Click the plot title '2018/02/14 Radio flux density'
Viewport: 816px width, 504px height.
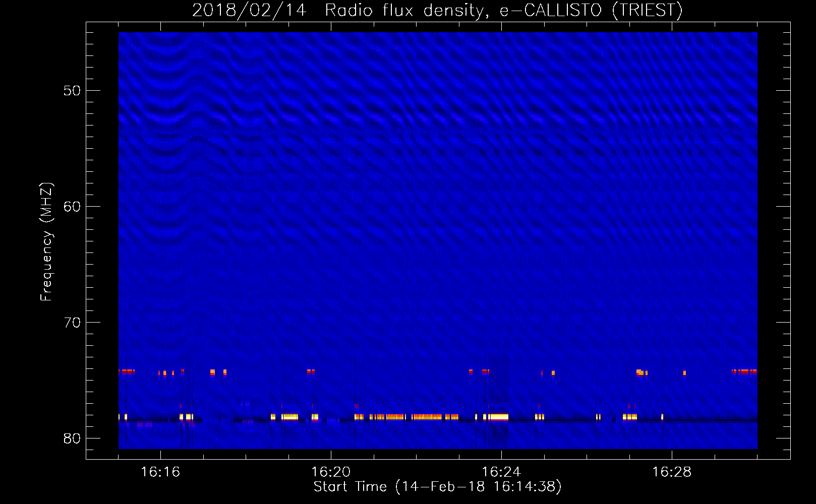(437, 10)
